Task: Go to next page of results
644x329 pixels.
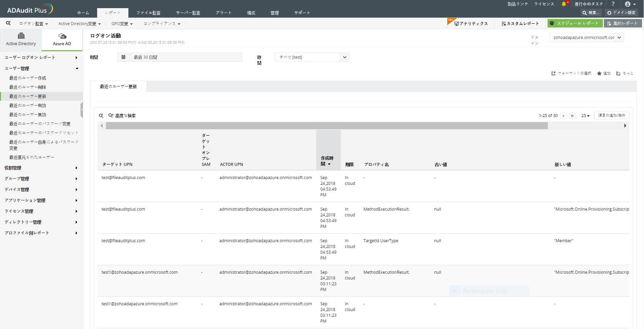Action: pyautogui.click(x=563, y=116)
